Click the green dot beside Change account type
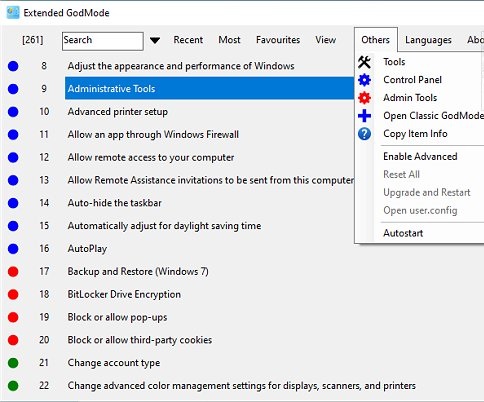 [13, 363]
